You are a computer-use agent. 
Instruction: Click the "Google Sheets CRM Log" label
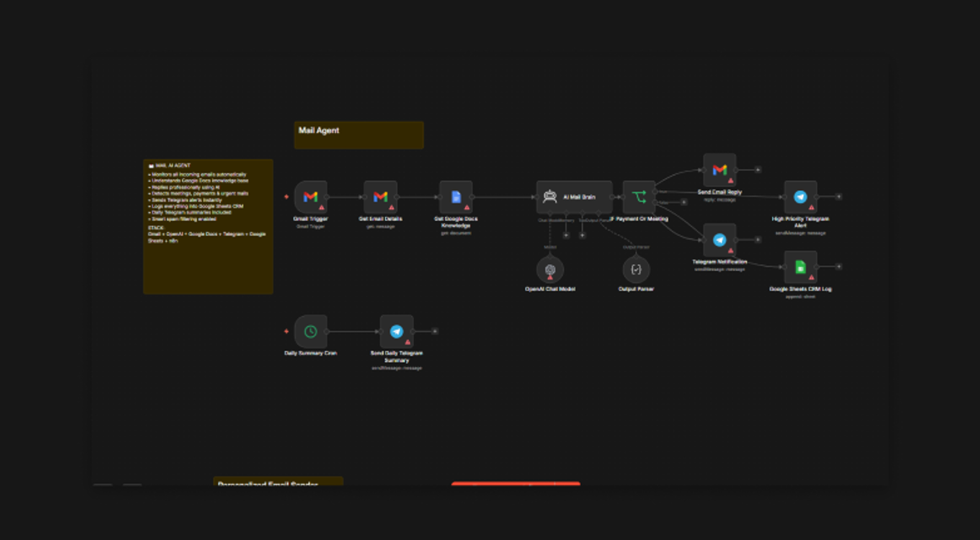click(x=800, y=289)
